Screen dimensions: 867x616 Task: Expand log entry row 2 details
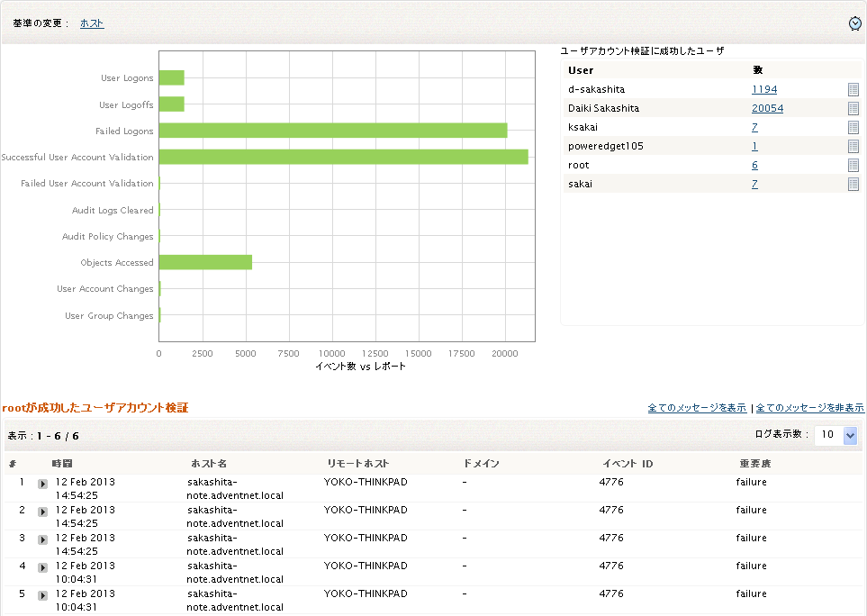42,512
